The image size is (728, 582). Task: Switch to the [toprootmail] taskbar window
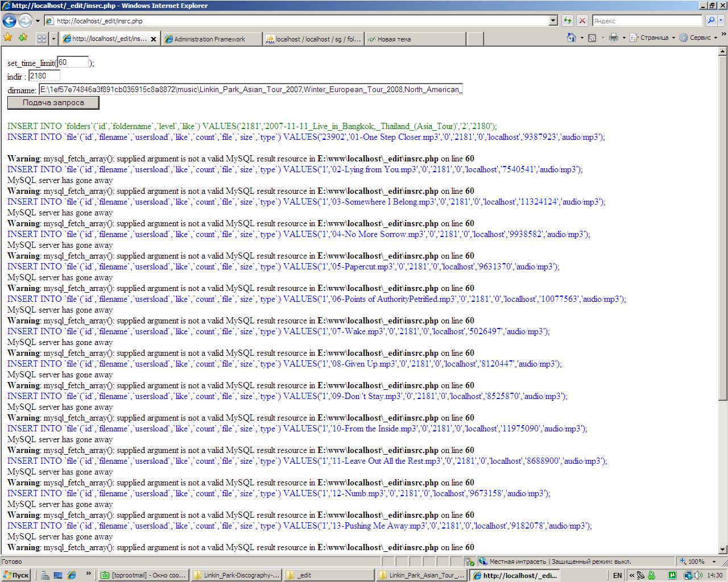click(143, 575)
